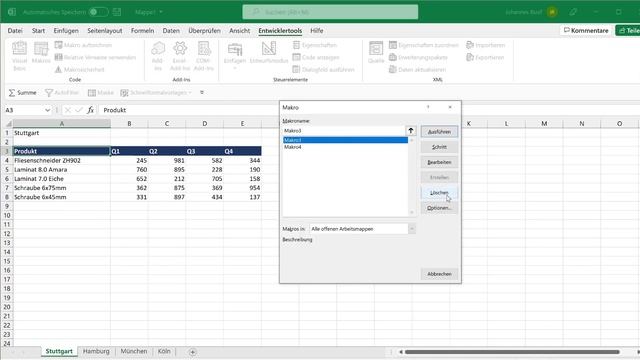Click Importieren in XML group
The image size is (640, 360).
[x=486, y=45]
